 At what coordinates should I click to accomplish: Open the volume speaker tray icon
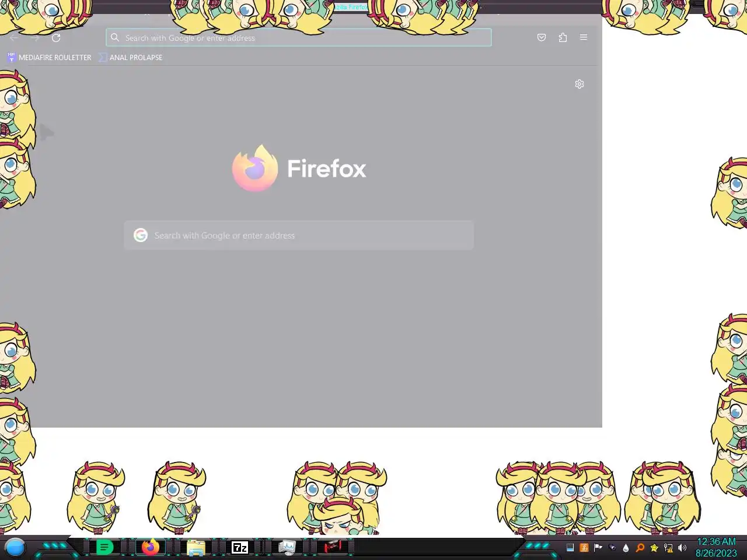pos(682,548)
